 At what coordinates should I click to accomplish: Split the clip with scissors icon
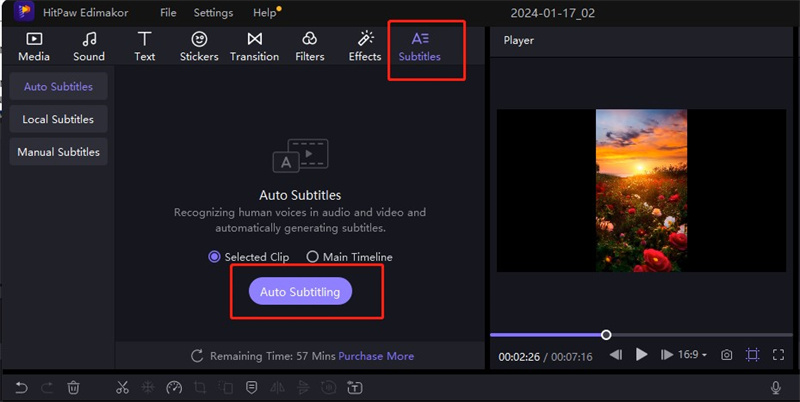[122, 388]
